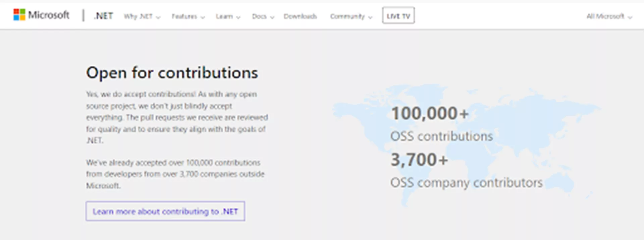Select the OSS contributions label

tap(441, 136)
